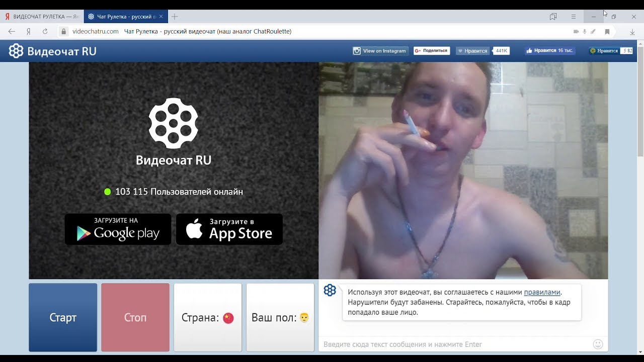This screenshot has width=644, height=362.
Task: Open the Yandex home button
Action: point(29,31)
